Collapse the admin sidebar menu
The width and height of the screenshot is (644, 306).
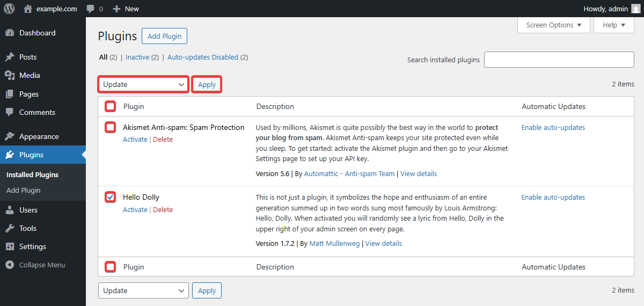pyautogui.click(x=42, y=265)
